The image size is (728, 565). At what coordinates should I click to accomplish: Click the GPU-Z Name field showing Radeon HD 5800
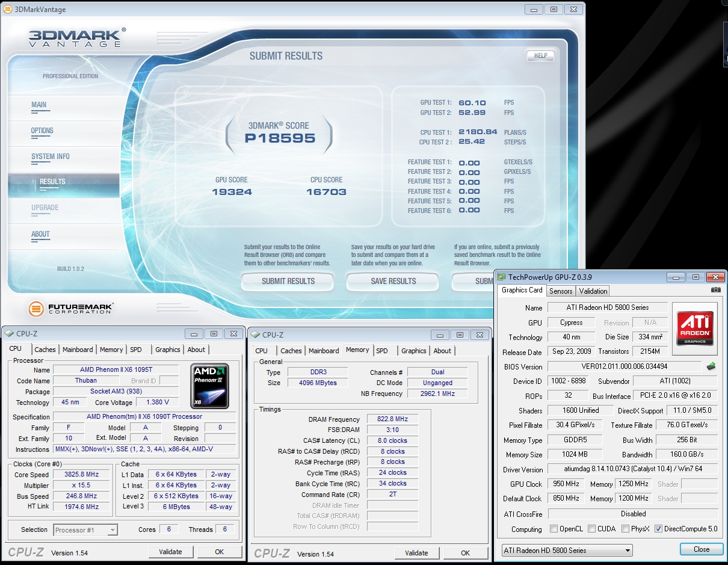pyautogui.click(x=608, y=307)
